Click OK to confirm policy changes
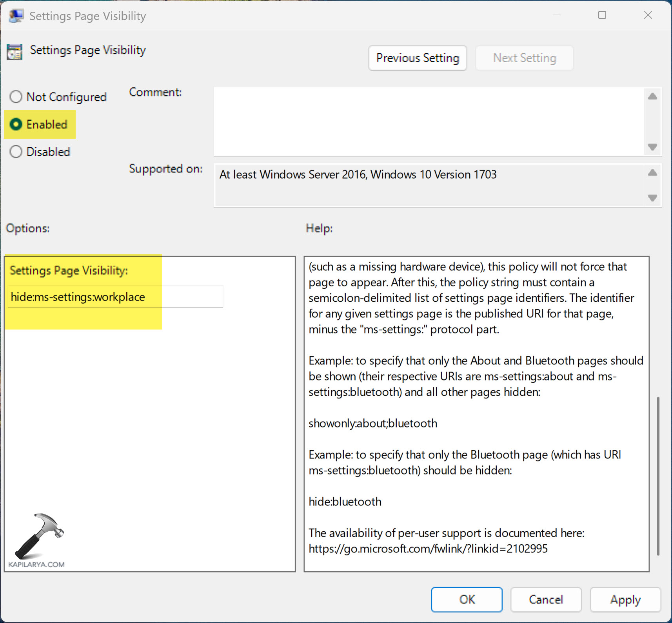Viewport: 672px width, 623px height. (466, 599)
